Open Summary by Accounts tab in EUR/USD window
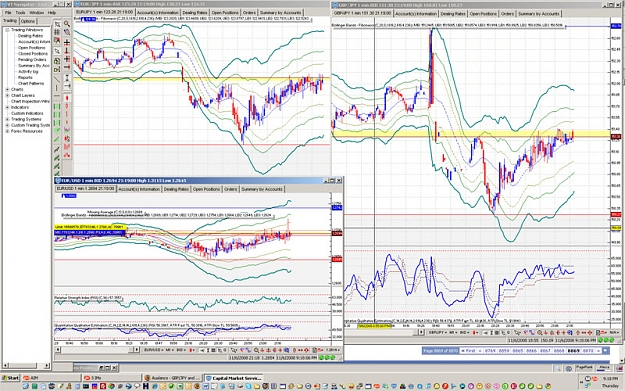 pyautogui.click(x=262, y=189)
